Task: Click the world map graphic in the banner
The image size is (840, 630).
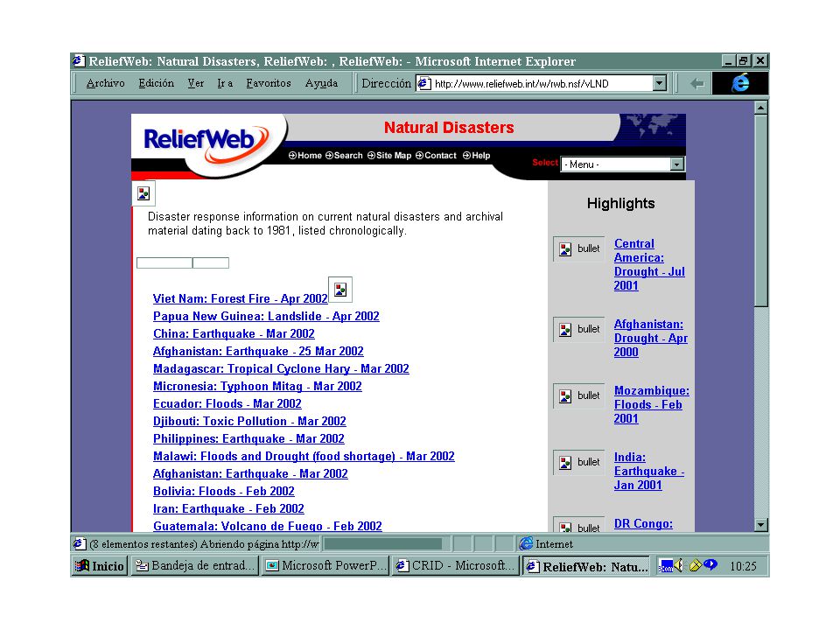Action: pos(652,128)
